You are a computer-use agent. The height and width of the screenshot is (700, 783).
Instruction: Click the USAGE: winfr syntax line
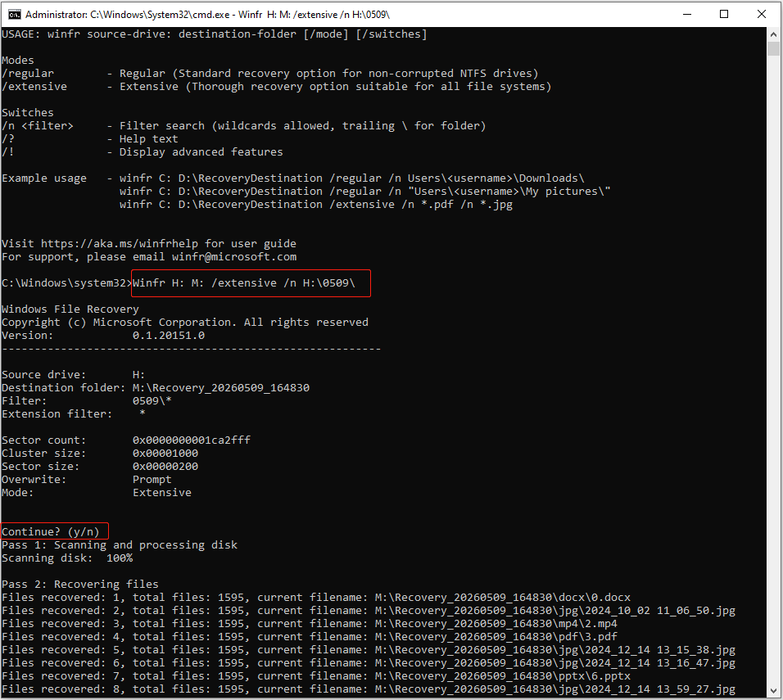click(215, 34)
